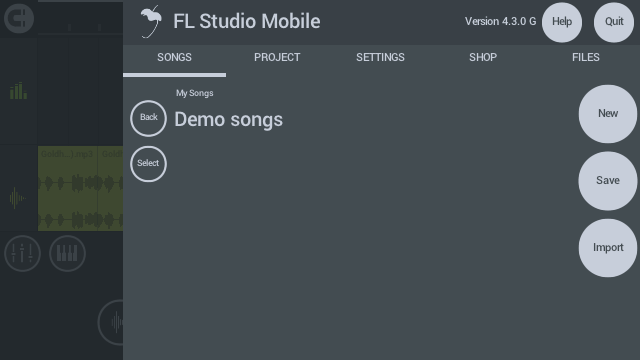Save the current song
This screenshot has height=360, width=640.
click(x=608, y=181)
